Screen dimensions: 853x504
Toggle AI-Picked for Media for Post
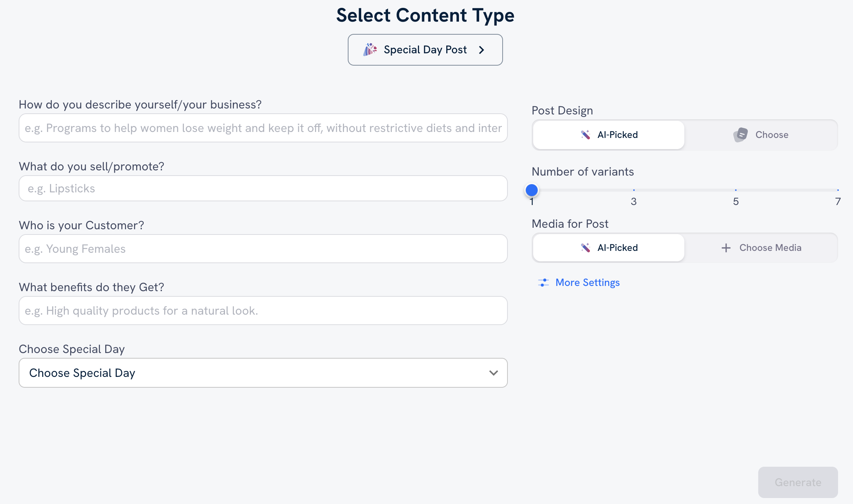click(607, 247)
